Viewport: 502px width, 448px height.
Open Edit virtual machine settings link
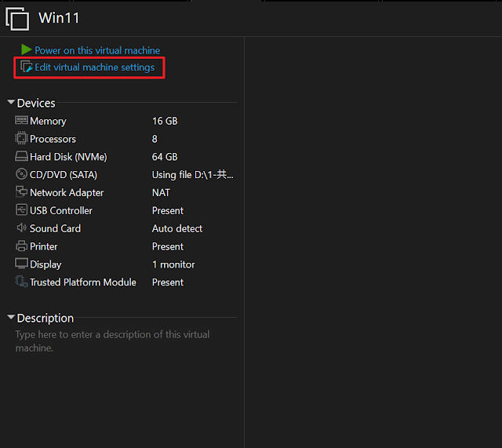[94, 67]
